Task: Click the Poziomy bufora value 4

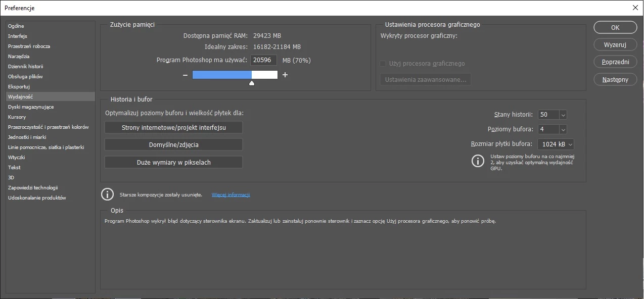Action: [548, 129]
